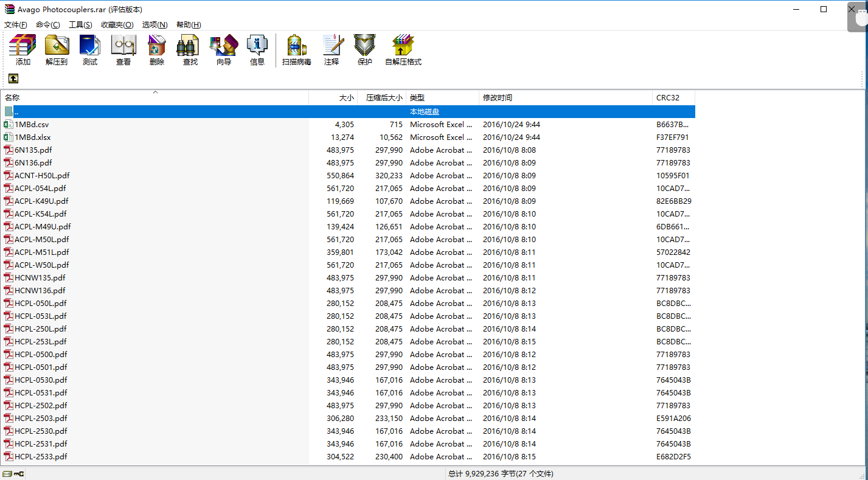Image resolution: width=868 pixels, height=480 pixels.
Task: Select file ACPL-W50L.pdf
Action: coord(42,265)
